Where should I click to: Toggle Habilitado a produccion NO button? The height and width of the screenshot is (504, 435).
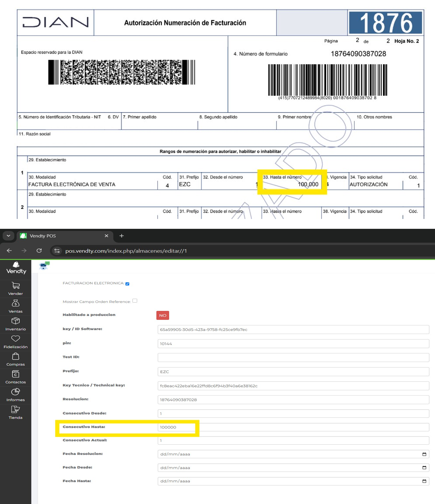(x=163, y=316)
